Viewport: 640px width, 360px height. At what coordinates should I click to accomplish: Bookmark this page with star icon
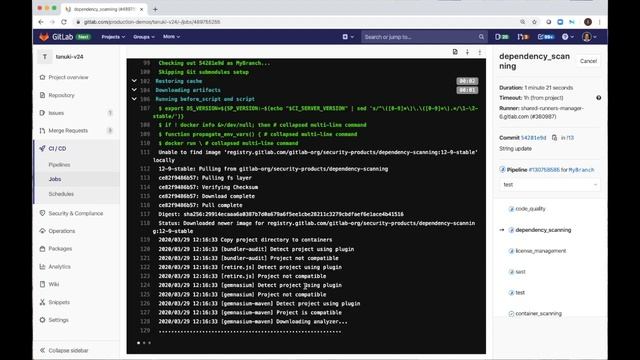534,22
